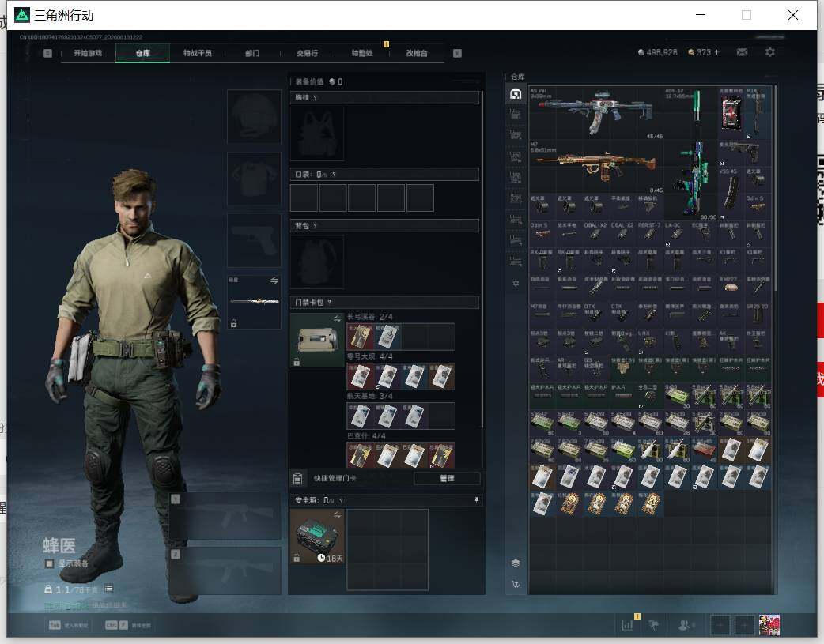Click the sort icon at stash sidebar bottom
Image resolution: width=824 pixels, height=644 pixels.
pos(516,584)
